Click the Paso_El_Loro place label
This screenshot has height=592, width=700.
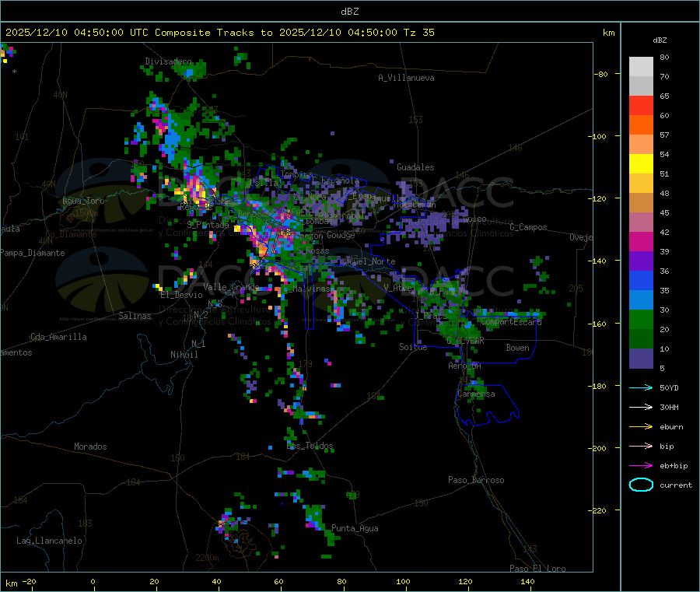point(538,569)
